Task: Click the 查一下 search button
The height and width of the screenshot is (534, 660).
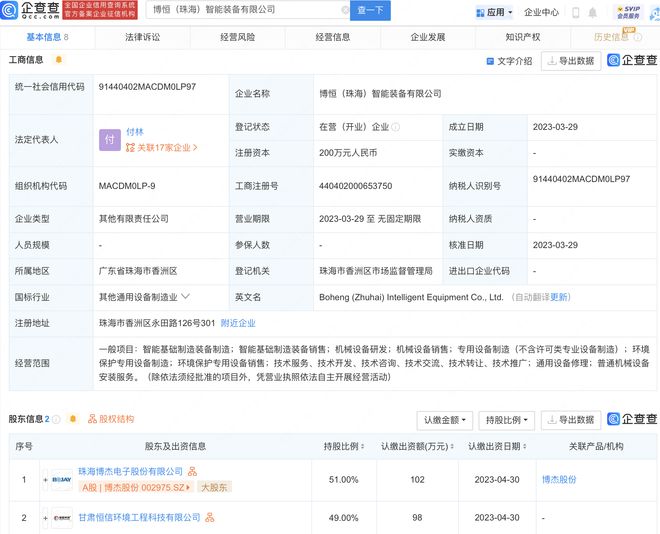Action: [370, 10]
